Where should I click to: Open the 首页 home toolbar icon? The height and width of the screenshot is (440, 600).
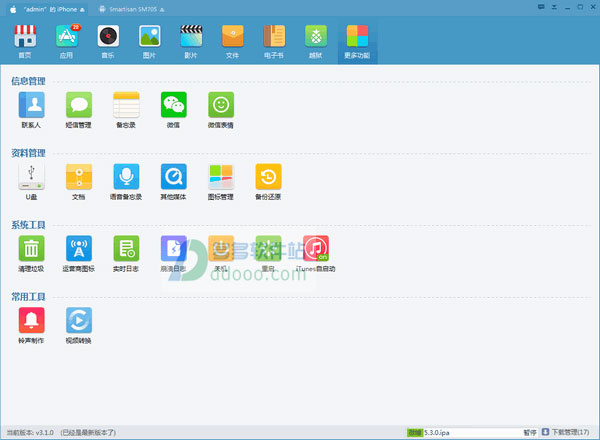tap(25, 41)
